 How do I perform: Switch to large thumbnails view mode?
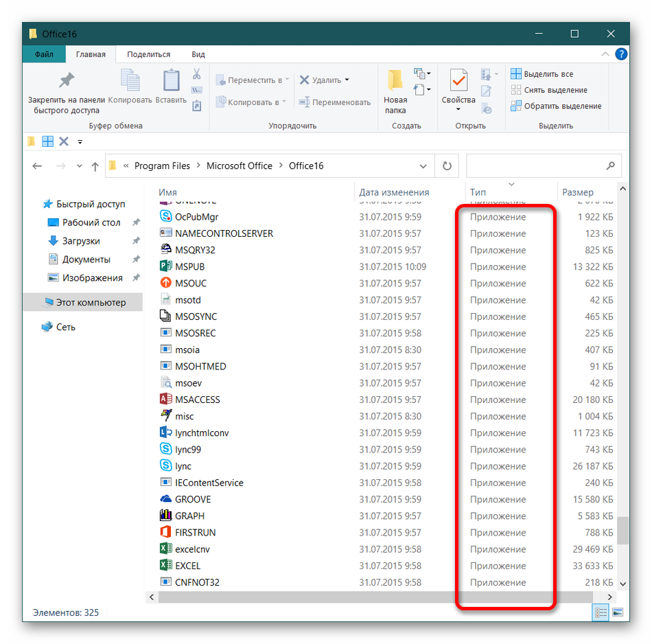click(x=618, y=612)
